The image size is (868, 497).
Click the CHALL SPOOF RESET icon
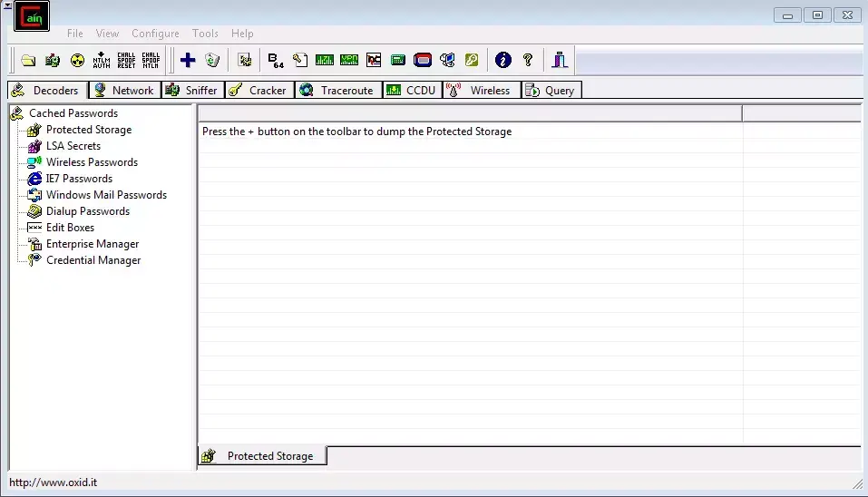126,61
